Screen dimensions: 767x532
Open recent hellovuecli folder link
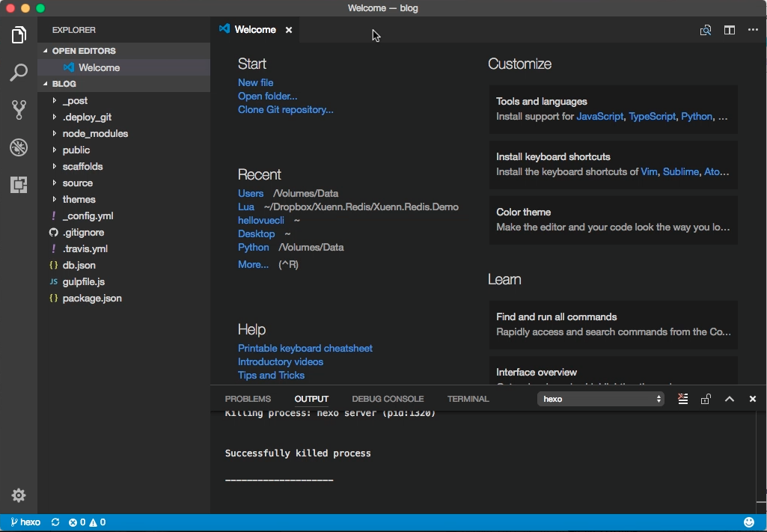260,221
